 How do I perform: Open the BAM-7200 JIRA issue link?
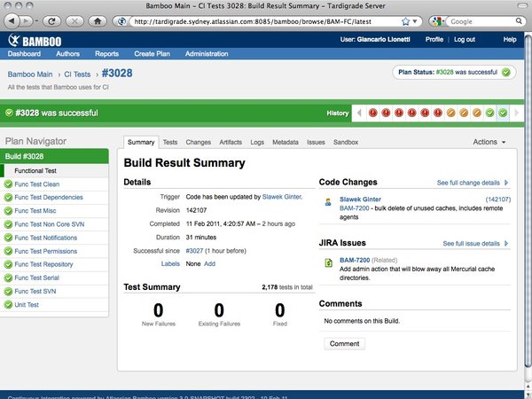click(354, 260)
